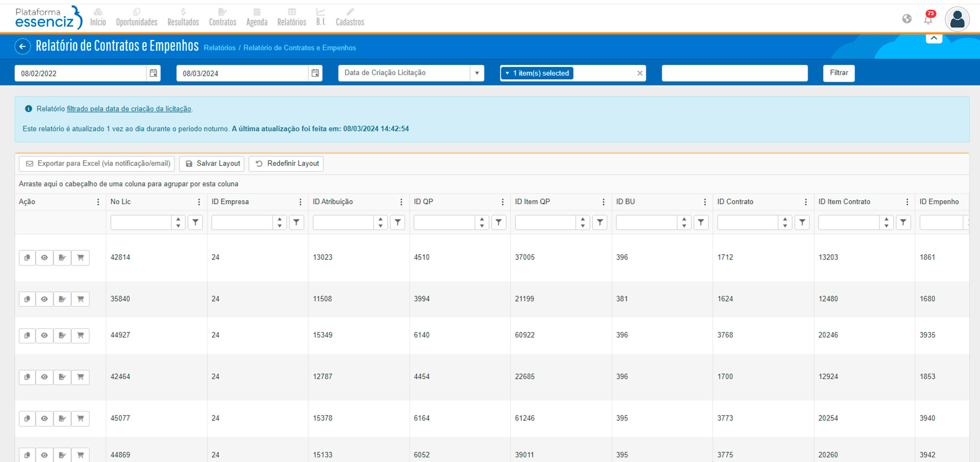Shopping cart icon in row 44927
Viewport: 980px width, 462px height.
[80, 335]
